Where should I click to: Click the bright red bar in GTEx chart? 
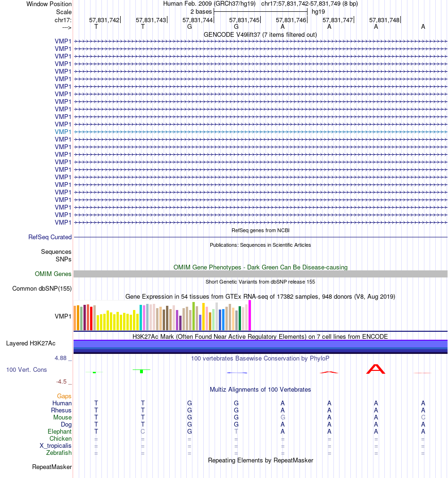pos(91,319)
